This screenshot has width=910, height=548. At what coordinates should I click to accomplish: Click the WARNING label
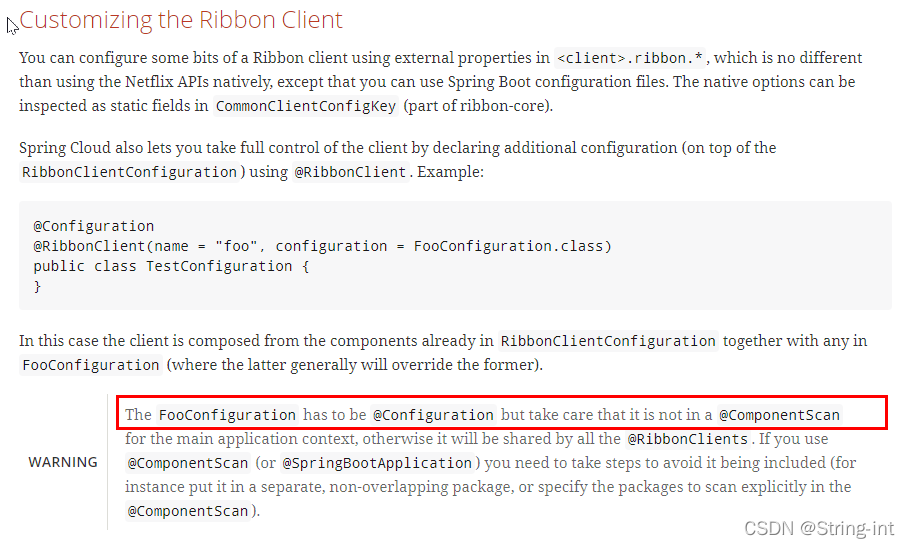63,462
